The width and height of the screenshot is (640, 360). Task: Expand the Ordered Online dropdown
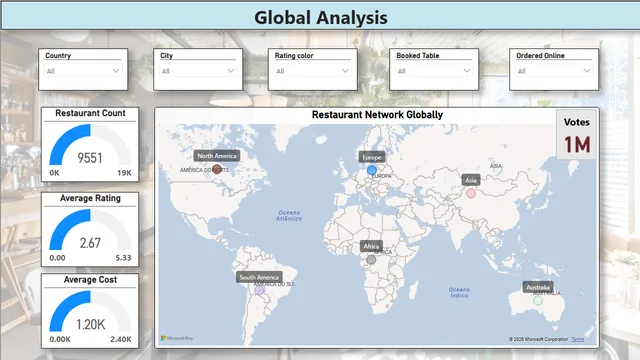tap(554, 71)
